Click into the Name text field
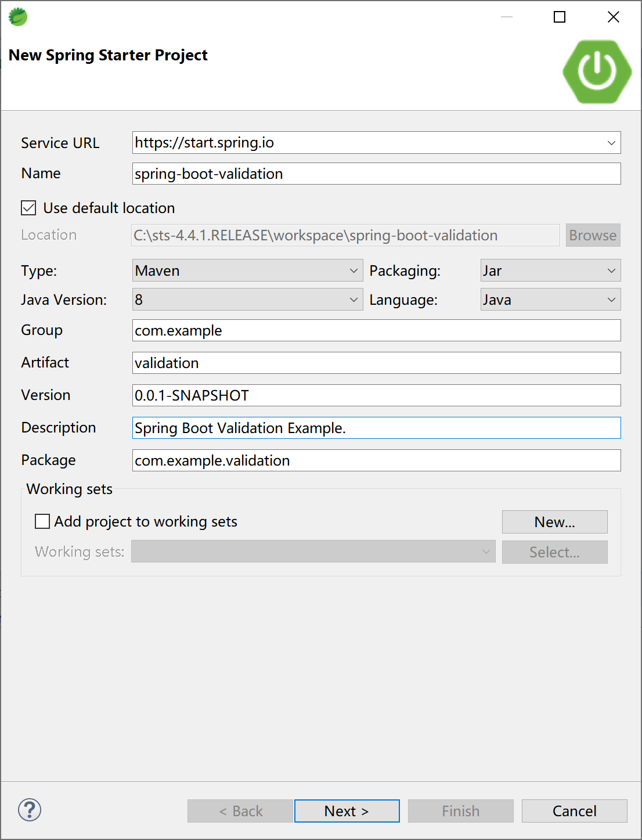This screenshot has height=840, width=642. pyautogui.click(x=376, y=174)
